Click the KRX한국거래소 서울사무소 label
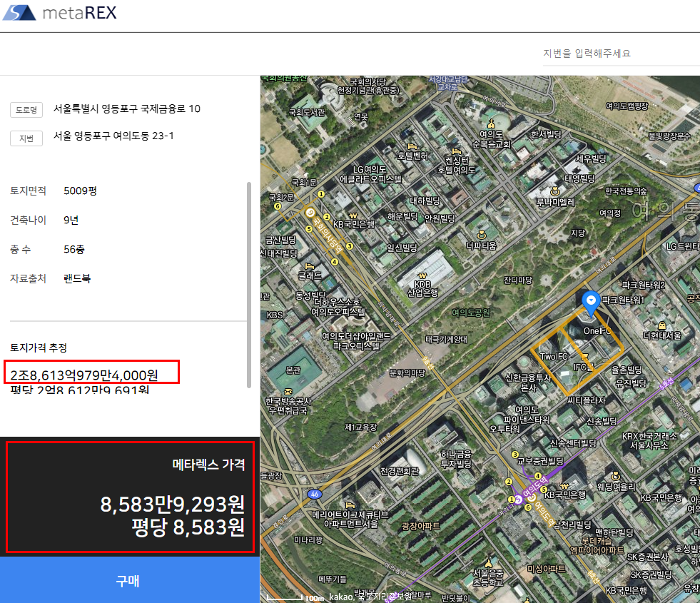The width and height of the screenshot is (700, 603). click(x=649, y=440)
